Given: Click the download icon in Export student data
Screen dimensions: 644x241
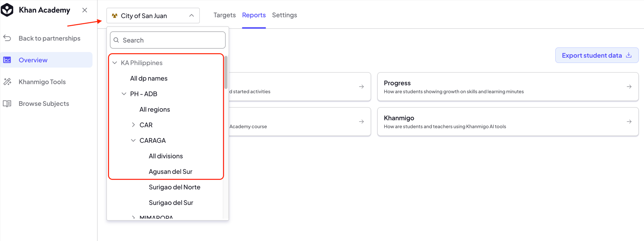Looking at the screenshot, I should coord(629,55).
